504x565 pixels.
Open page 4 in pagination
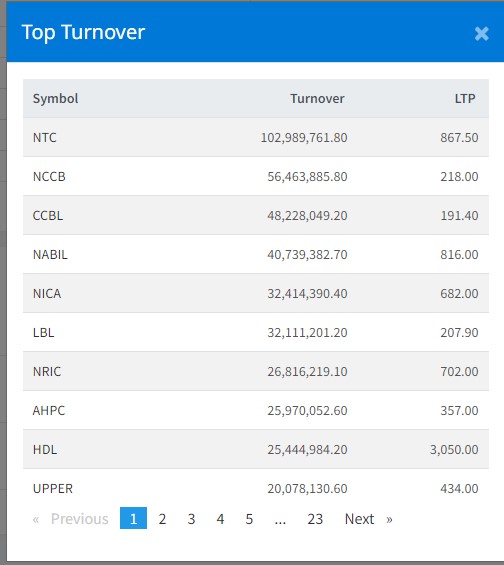220,519
